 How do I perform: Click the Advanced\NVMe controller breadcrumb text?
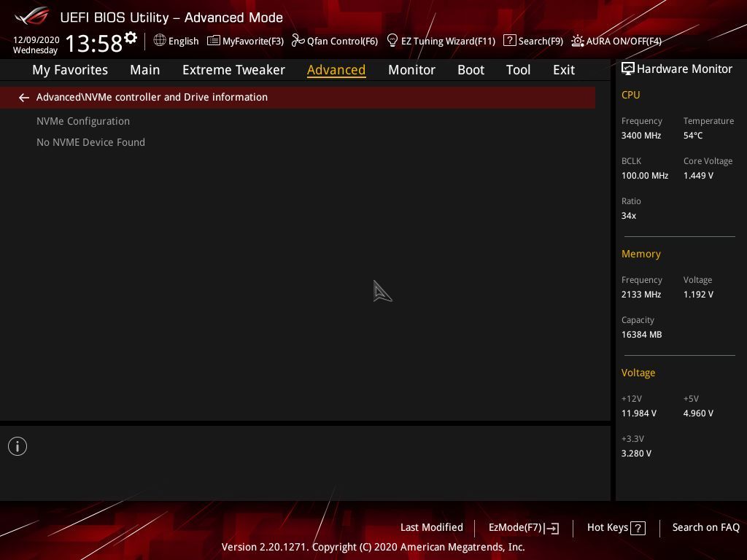[152, 97]
